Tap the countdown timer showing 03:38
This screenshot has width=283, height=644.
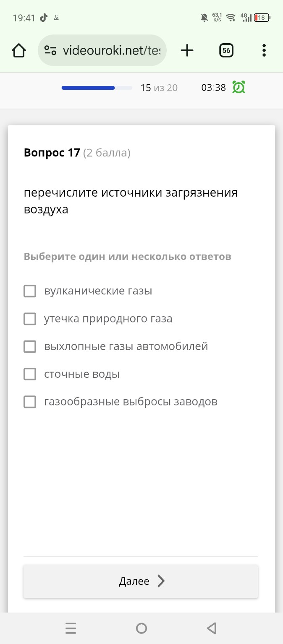tap(213, 88)
